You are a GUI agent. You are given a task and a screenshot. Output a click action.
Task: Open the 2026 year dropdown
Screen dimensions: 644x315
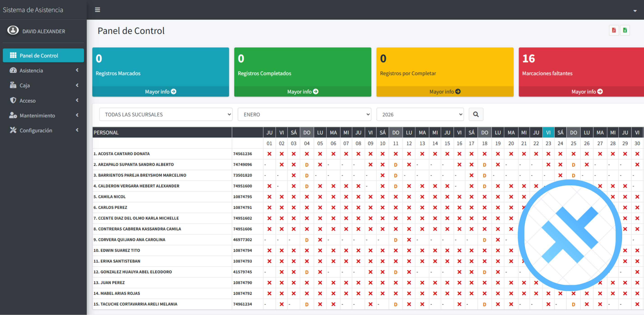point(420,114)
